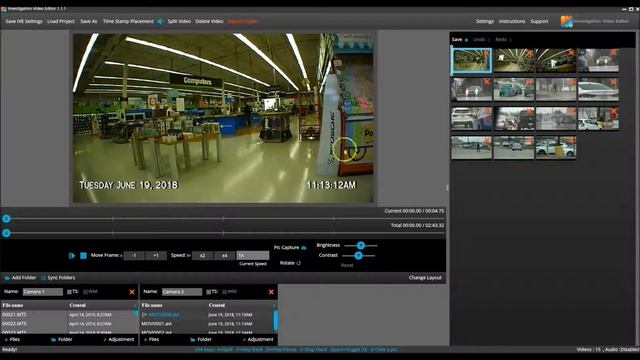Open Save IVE Settings menu
The width and height of the screenshot is (640, 360).
point(24,21)
